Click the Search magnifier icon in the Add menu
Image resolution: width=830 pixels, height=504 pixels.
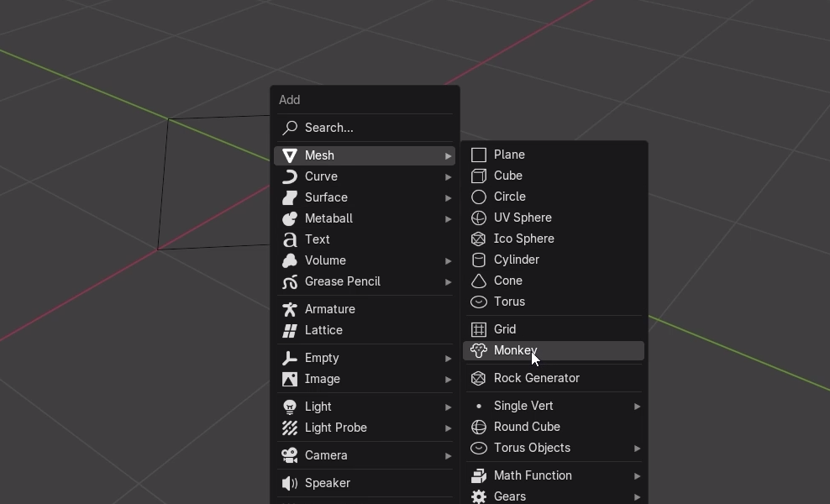[x=290, y=128]
